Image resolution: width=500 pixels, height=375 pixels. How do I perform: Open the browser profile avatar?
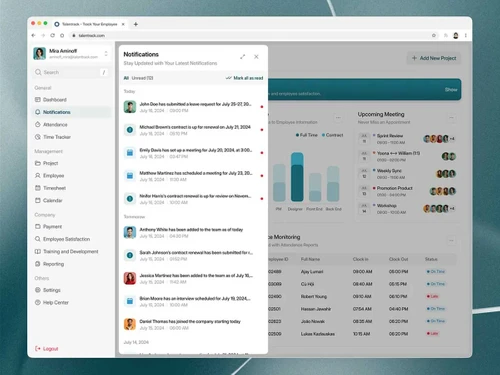456,35
